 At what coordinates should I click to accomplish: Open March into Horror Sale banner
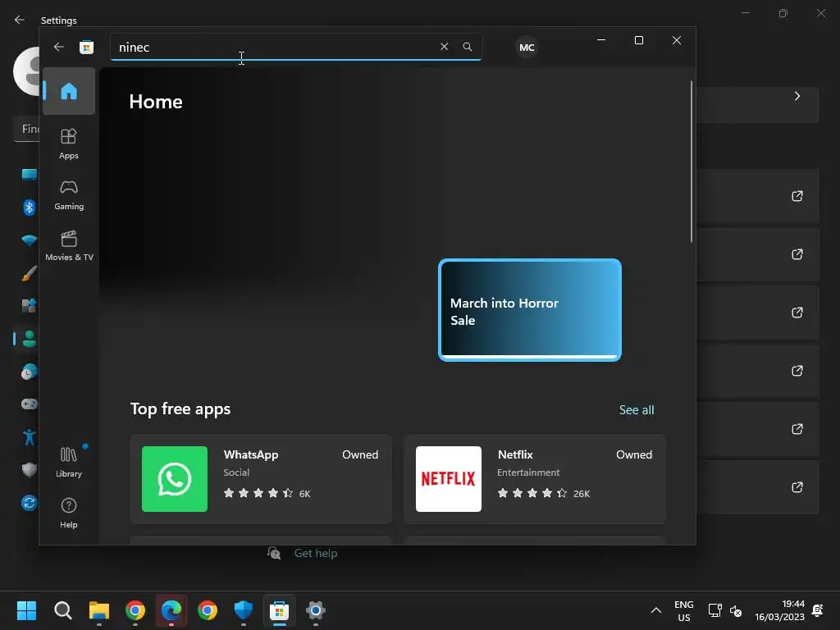coord(530,309)
